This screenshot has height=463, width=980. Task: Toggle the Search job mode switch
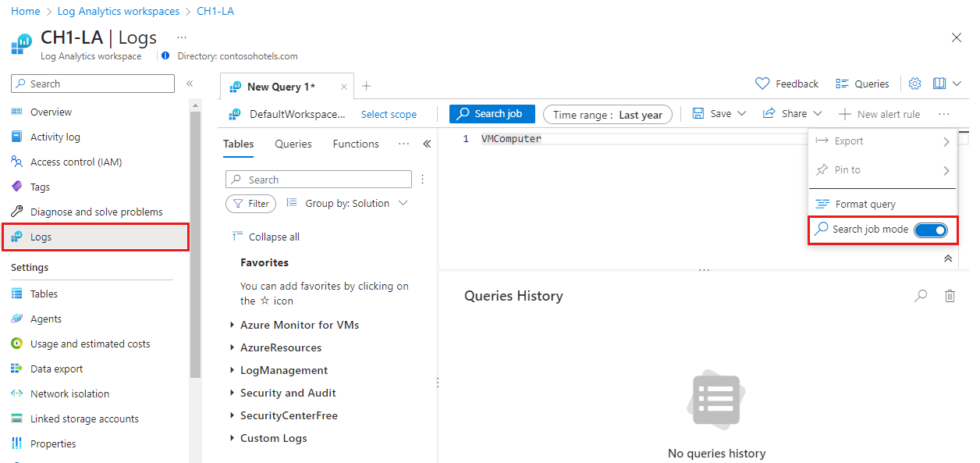pyautogui.click(x=930, y=230)
